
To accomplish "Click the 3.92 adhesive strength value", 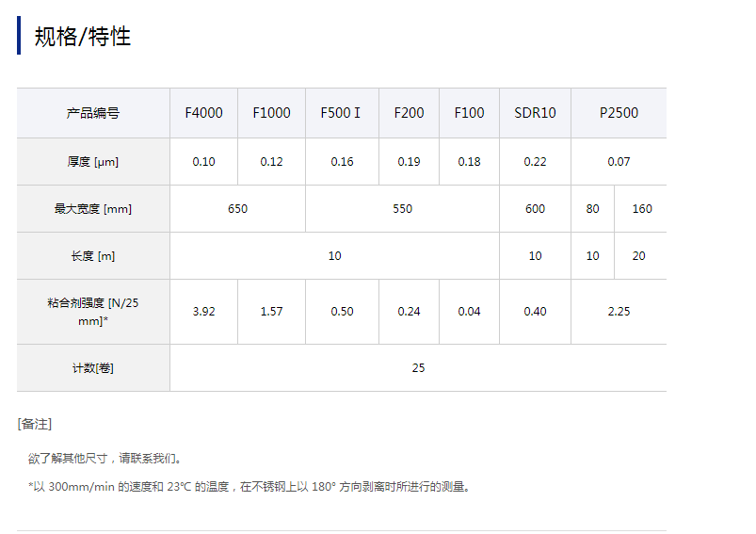I will tap(203, 312).
